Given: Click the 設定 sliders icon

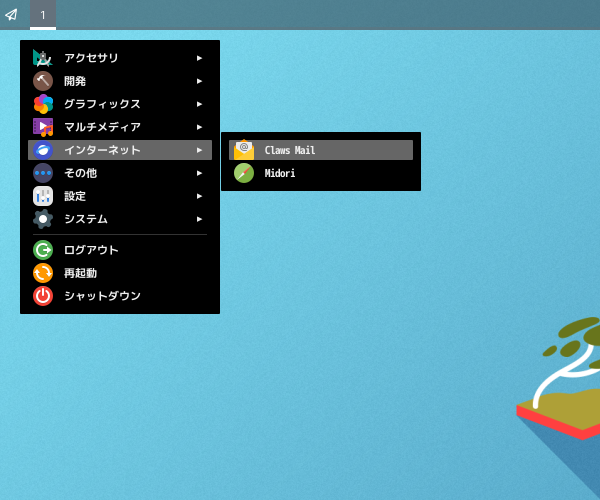Looking at the screenshot, I should tap(43, 196).
